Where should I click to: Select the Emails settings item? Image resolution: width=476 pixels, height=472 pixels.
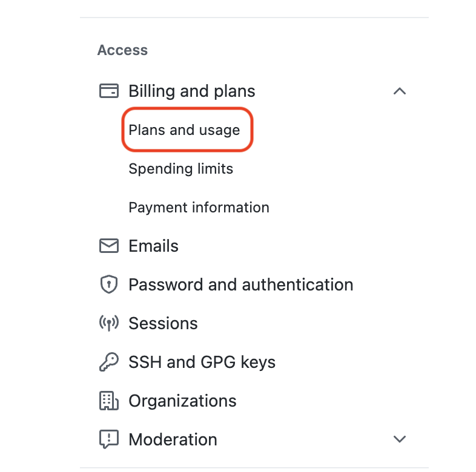pos(153,246)
